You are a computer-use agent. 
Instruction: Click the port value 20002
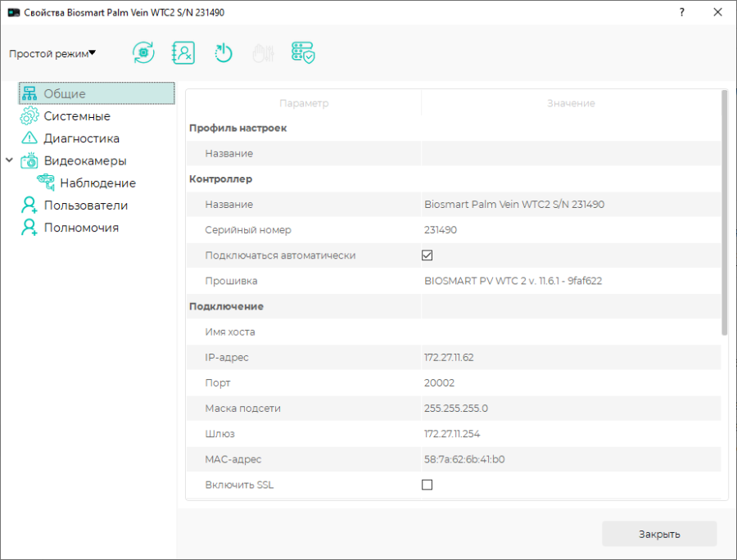[x=439, y=383]
